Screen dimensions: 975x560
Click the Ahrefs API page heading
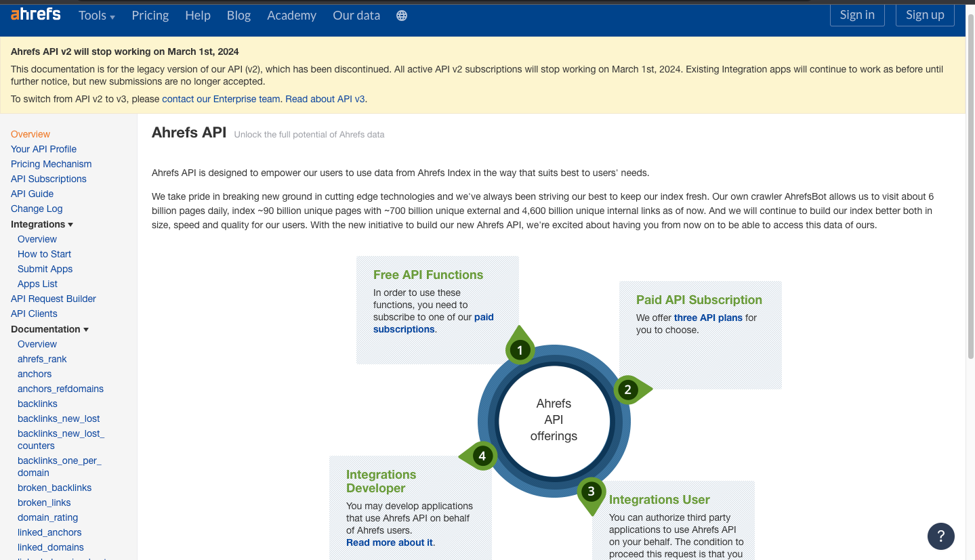(x=189, y=133)
